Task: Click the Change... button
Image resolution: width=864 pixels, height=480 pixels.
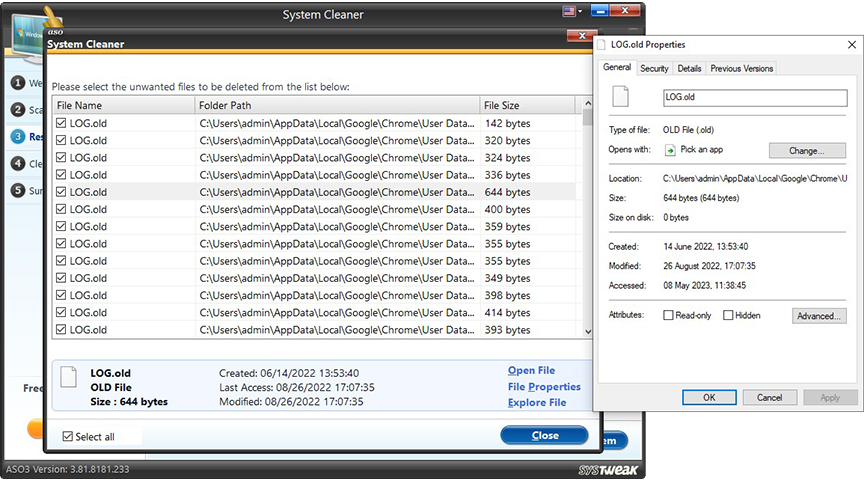Action: pyautogui.click(x=807, y=150)
